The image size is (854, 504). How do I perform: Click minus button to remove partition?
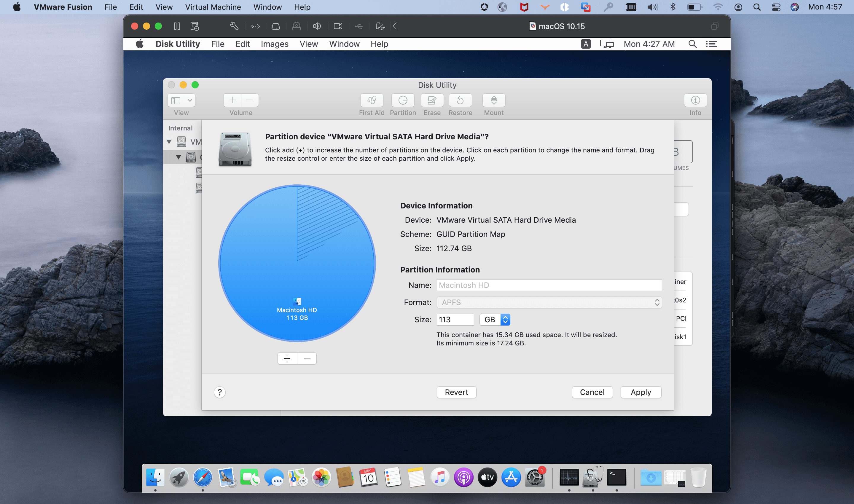(x=307, y=358)
